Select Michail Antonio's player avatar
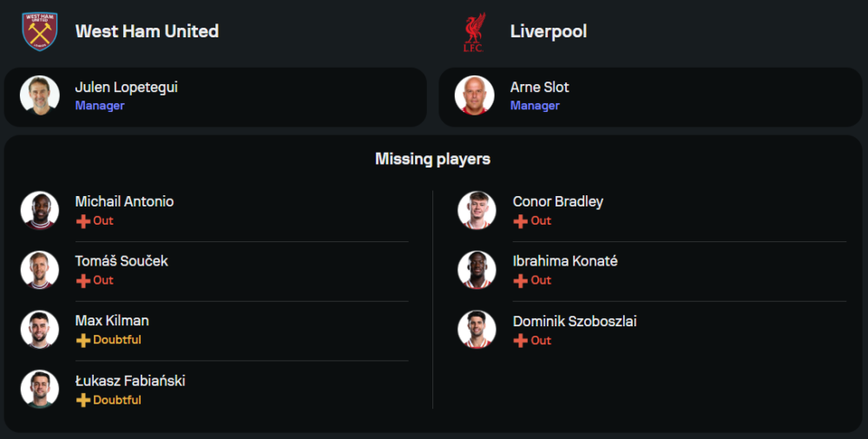868x439 pixels. (x=39, y=210)
